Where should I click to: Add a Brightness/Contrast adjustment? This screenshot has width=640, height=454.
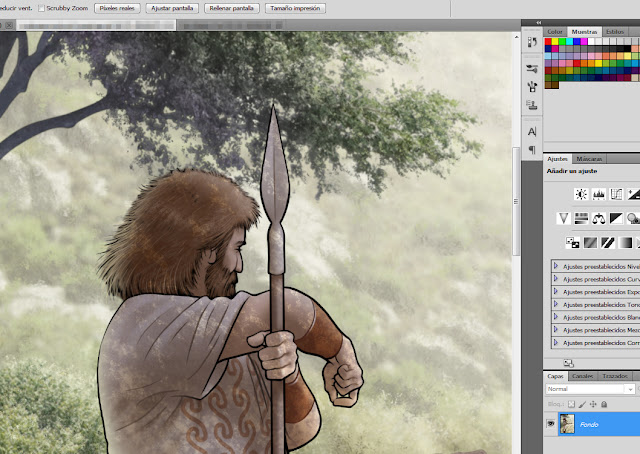click(x=581, y=194)
